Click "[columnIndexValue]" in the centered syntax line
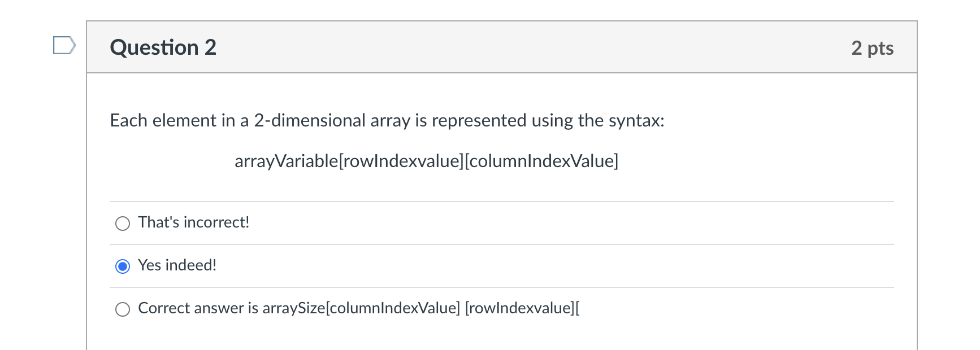 click(541, 161)
